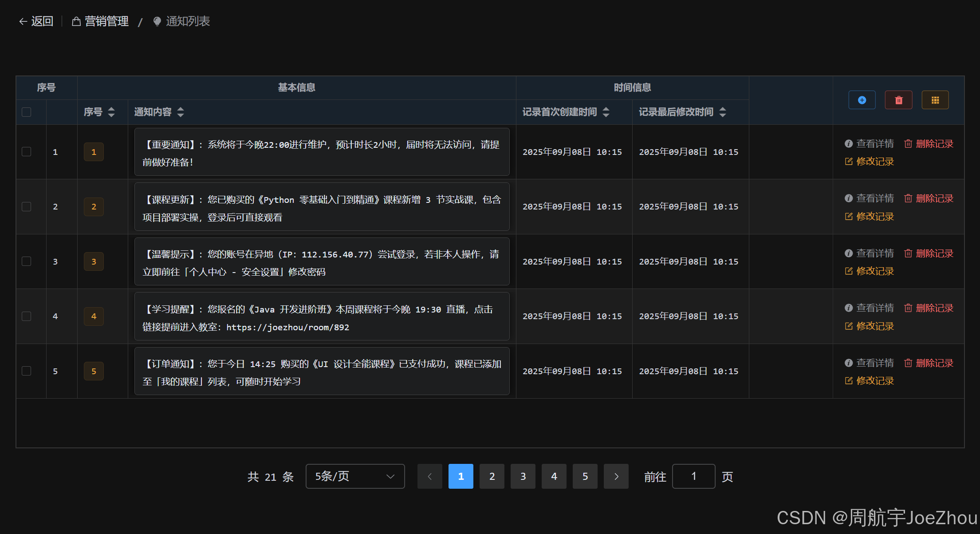The width and height of the screenshot is (980, 534).
Task: Edit record 修改记录 for row 5
Action: pyautogui.click(x=870, y=381)
